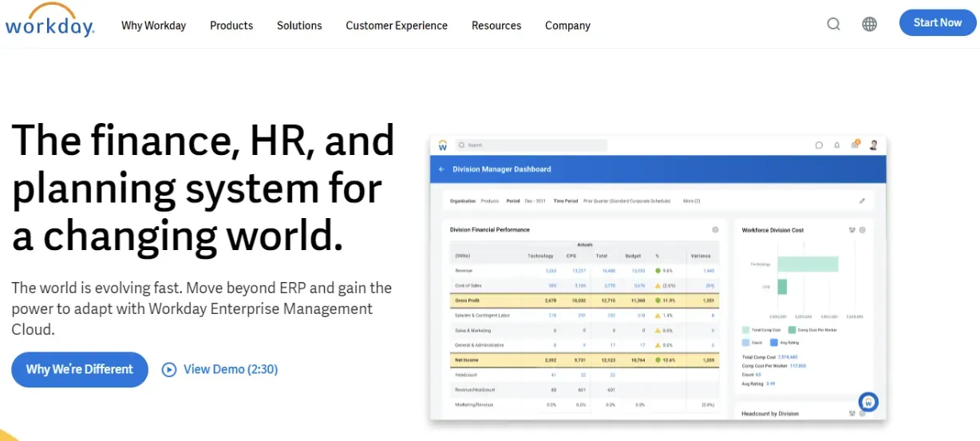Screen dimensions: 980x441
Task: Click the Organization value Products
Action: (x=490, y=201)
